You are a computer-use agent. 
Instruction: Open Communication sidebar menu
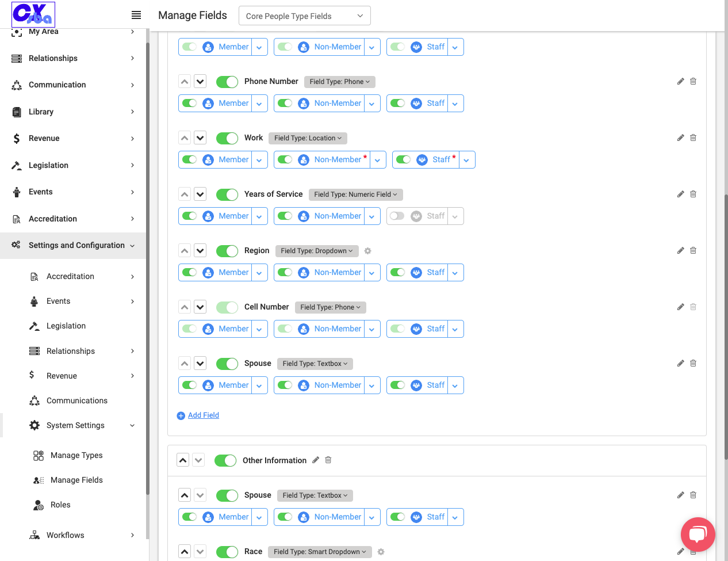(72, 85)
